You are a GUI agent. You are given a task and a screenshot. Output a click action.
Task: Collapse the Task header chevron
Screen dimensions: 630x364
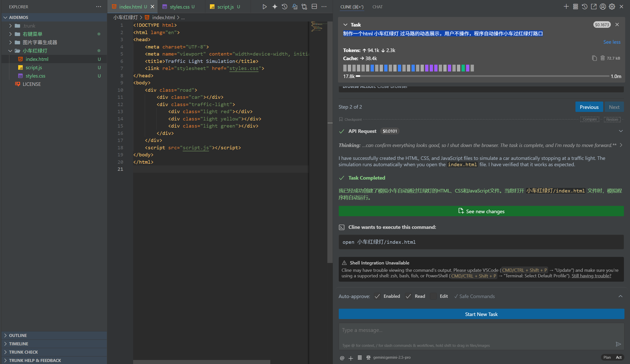click(345, 25)
